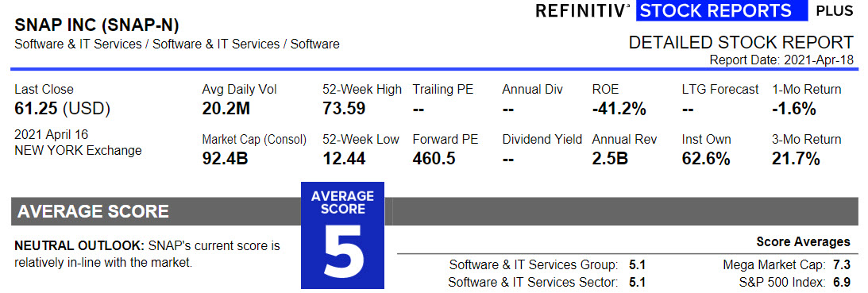This screenshot has width=868, height=293.
Task: Click the REFINITIV logo
Action: tap(583, 10)
